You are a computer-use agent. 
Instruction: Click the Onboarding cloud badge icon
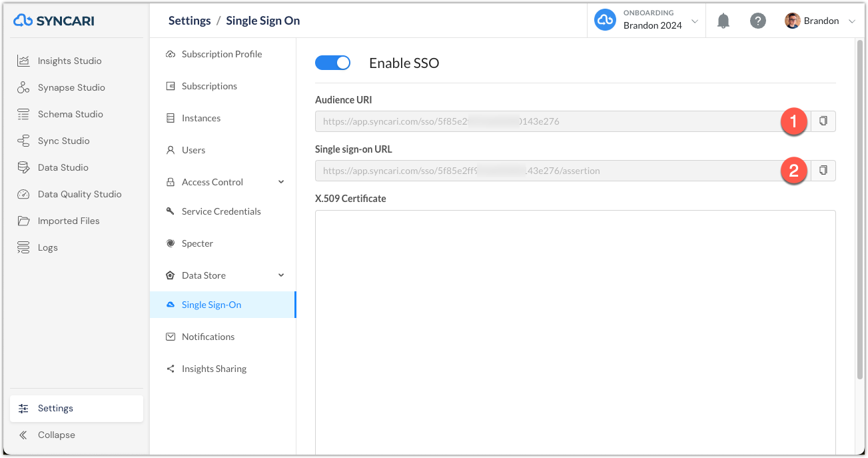pos(605,21)
